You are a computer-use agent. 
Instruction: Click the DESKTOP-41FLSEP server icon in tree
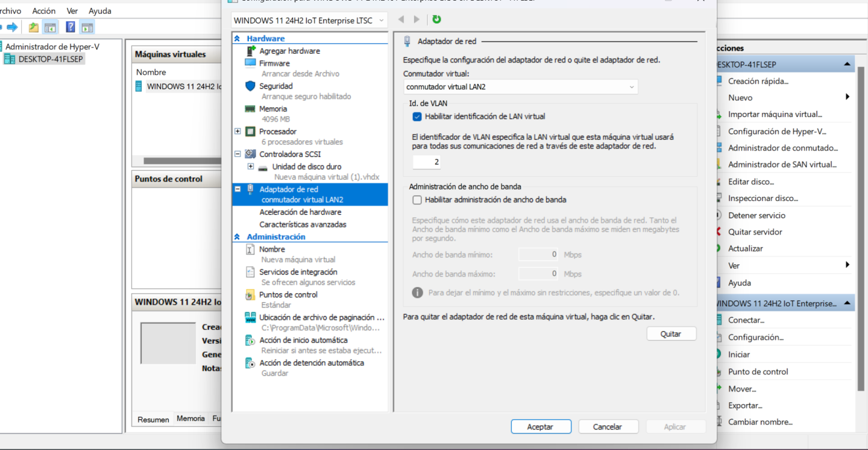(10, 59)
